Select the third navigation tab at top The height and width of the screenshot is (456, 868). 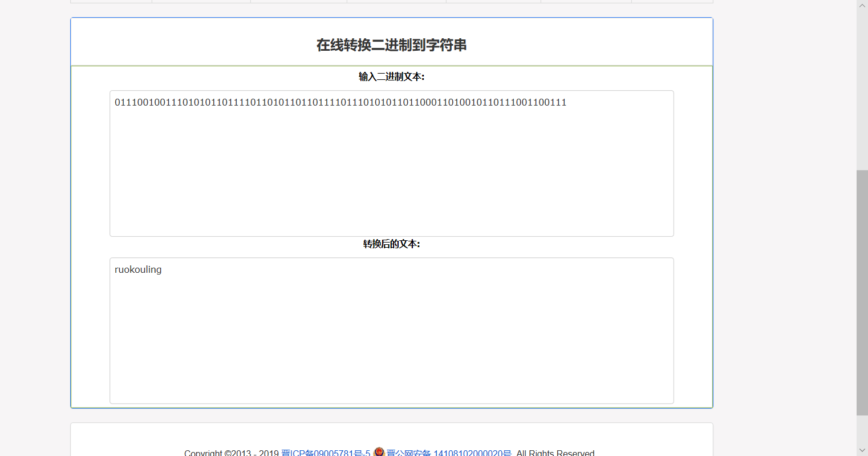click(298, 1)
